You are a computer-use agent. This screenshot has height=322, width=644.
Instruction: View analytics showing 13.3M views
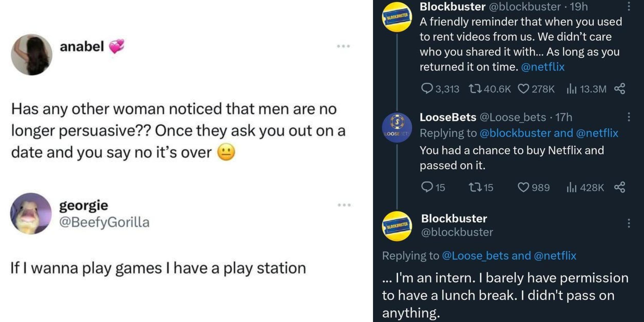tap(571, 89)
